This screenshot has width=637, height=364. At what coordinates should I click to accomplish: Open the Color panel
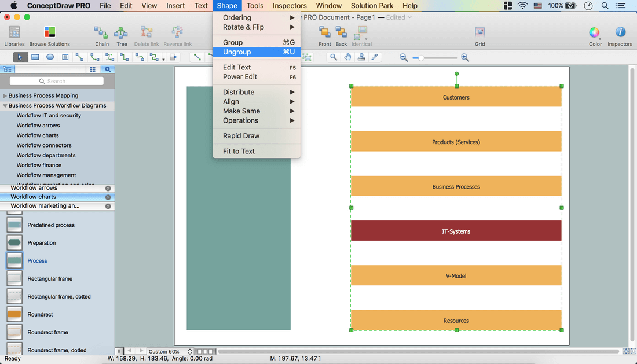coord(595,36)
